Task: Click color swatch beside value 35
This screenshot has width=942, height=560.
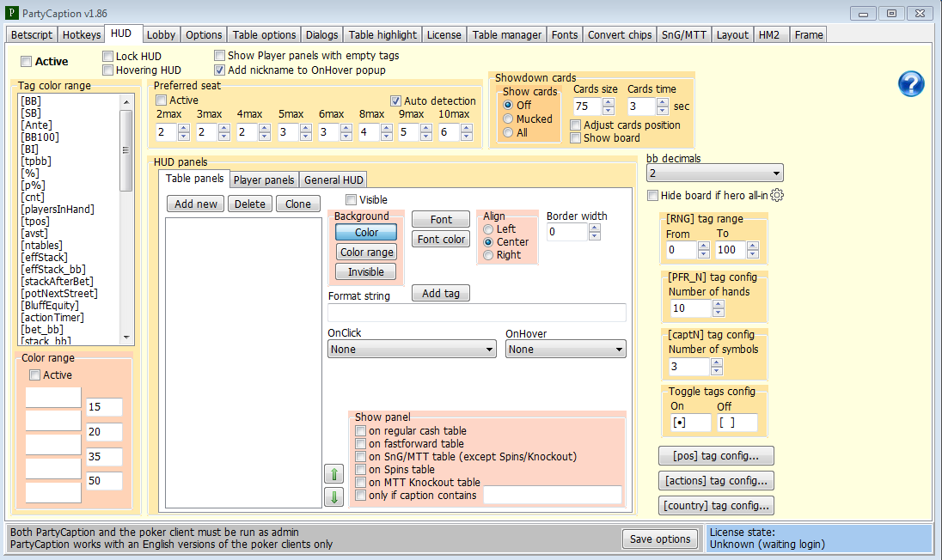Action: [53, 445]
